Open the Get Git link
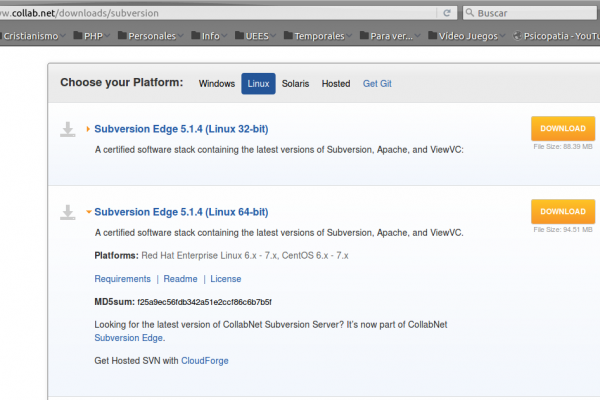This screenshot has height=400, width=600. [x=377, y=83]
